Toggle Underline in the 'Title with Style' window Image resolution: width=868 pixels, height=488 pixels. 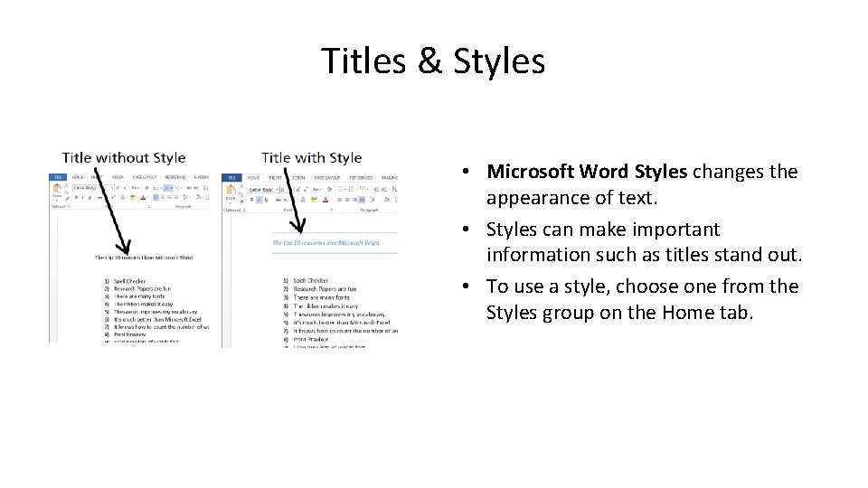[266, 200]
